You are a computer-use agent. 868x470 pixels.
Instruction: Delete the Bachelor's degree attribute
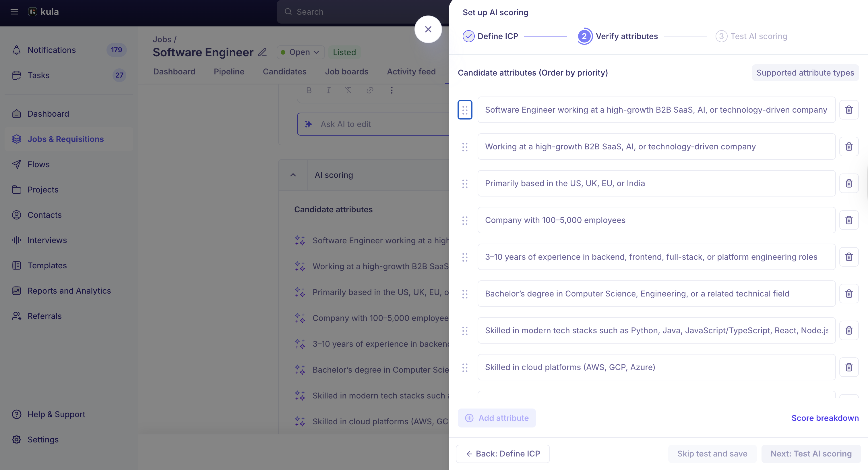tap(848, 294)
